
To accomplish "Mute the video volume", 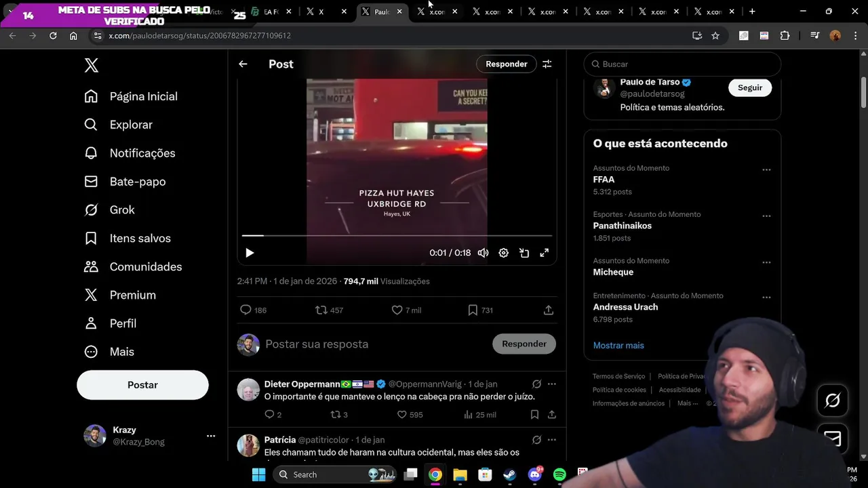I will pos(483,253).
